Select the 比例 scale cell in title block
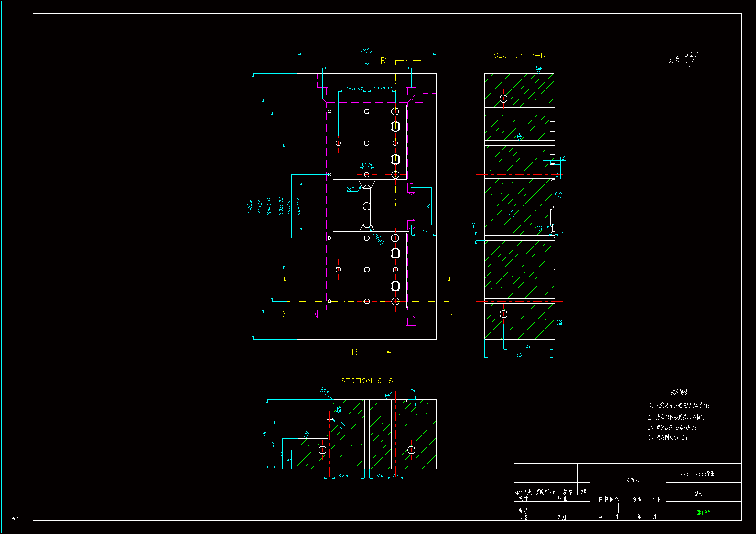 656,499
